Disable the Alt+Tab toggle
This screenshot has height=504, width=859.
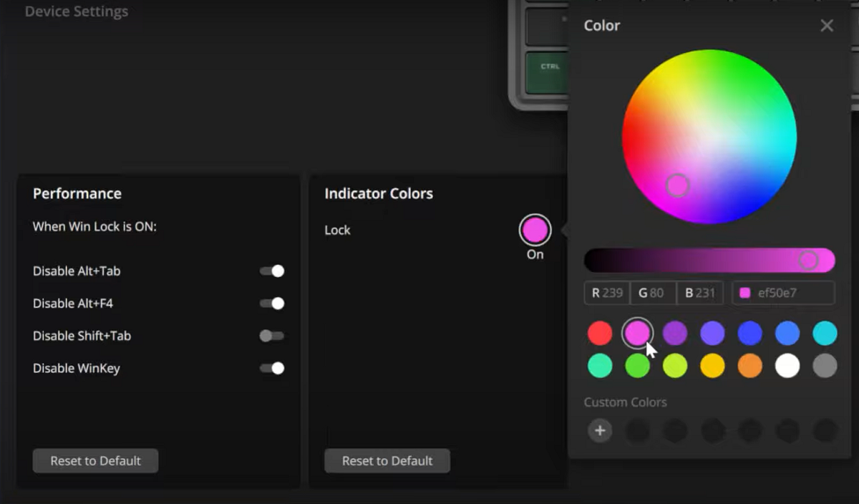272,271
